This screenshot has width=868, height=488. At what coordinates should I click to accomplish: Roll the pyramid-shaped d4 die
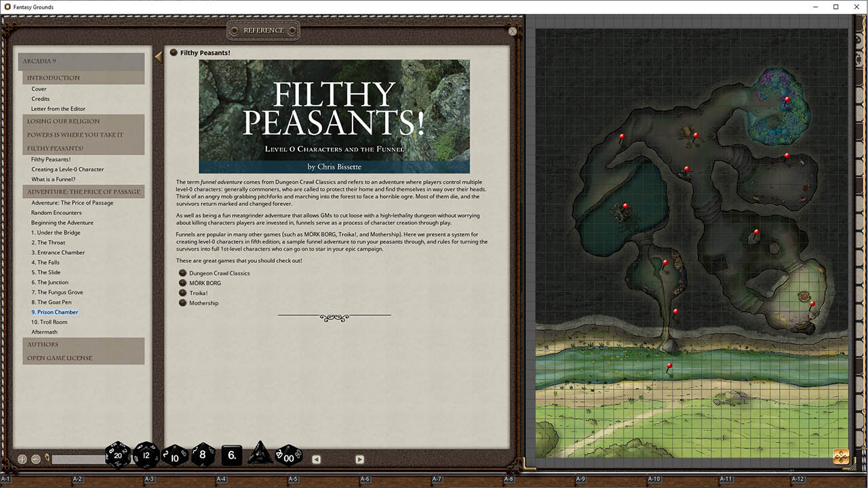click(x=260, y=455)
